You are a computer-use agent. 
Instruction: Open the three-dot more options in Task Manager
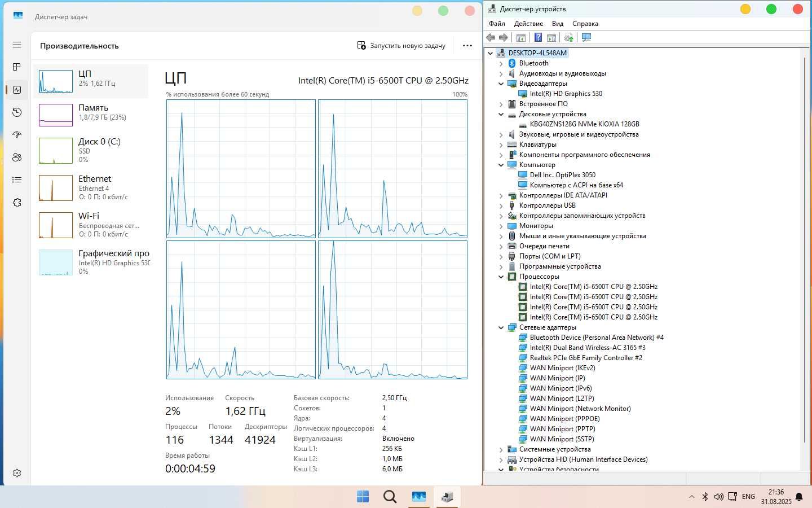coord(467,46)
